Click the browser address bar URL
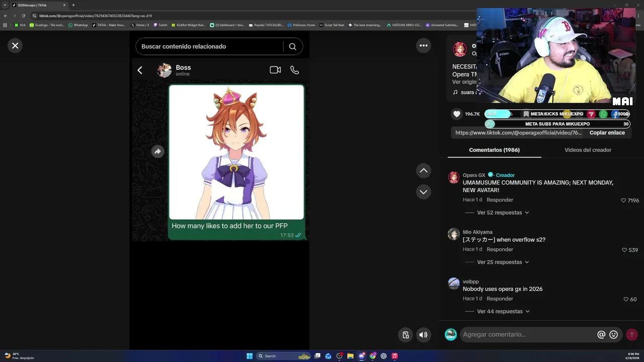Screen dimensions: 644x362 (96, 16)
